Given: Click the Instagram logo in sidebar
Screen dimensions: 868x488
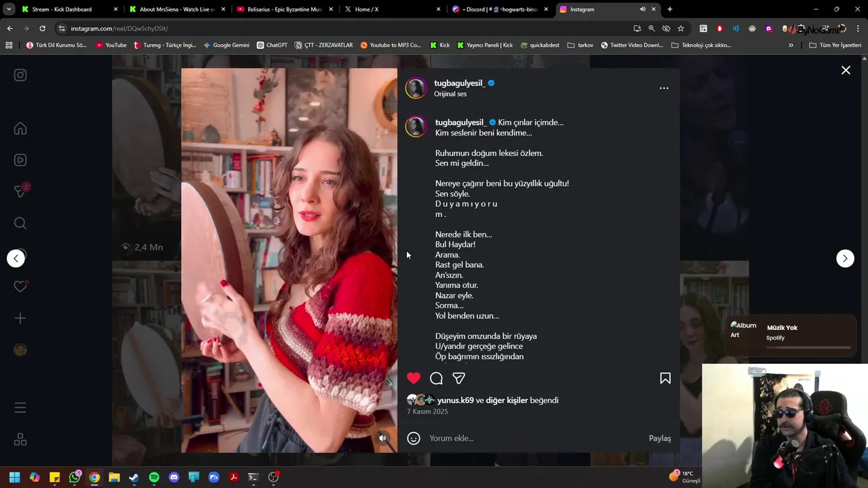Looking at the screenshot, I should coord(20,75).
